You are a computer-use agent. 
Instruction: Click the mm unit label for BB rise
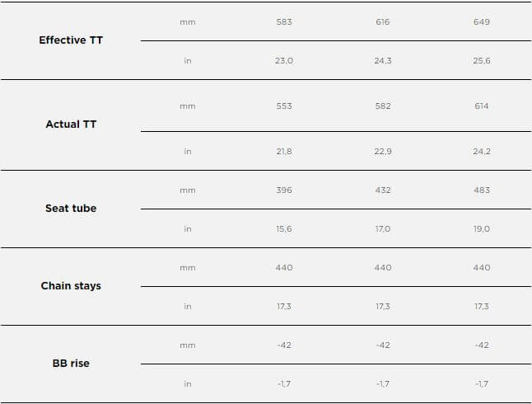188,345
